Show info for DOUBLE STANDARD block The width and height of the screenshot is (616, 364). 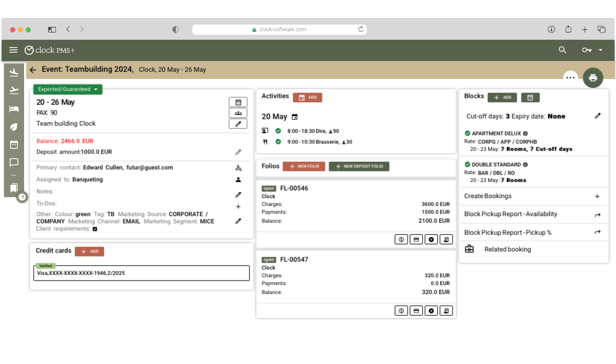click(x=525, y=165)
